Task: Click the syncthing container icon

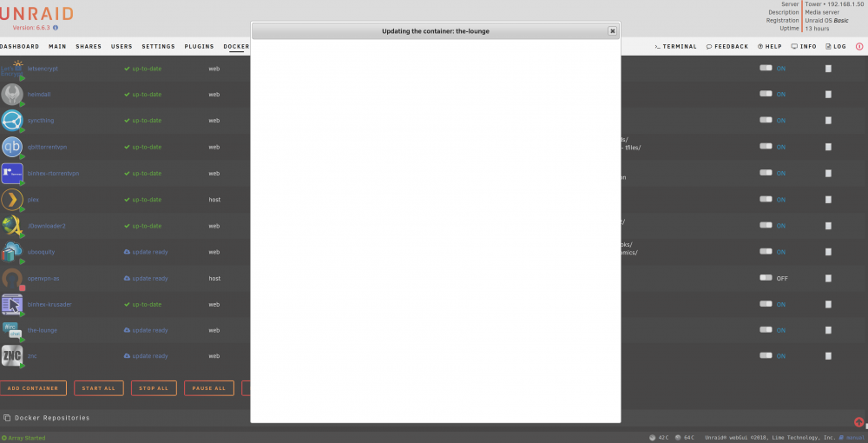Action: pos(11,120)
